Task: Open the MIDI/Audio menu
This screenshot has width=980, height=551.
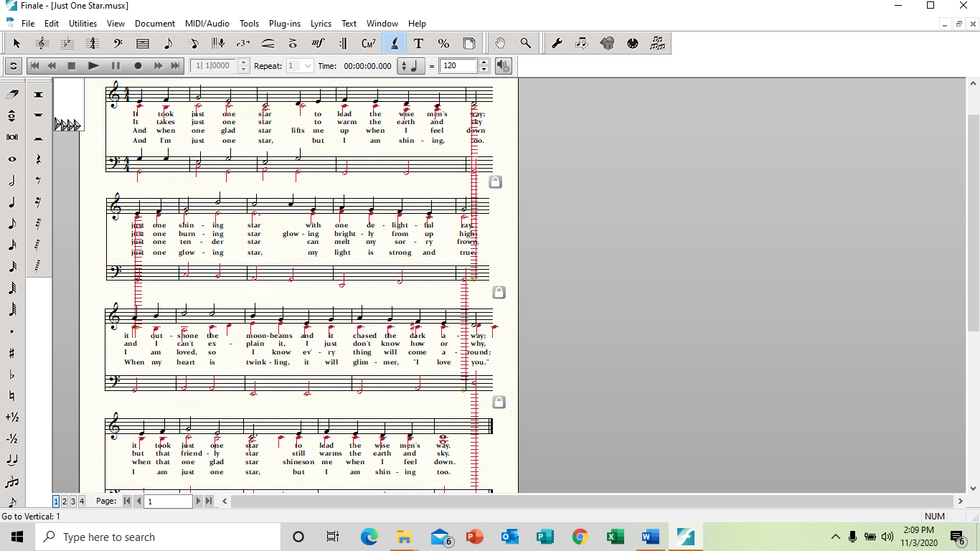Action: pos(207,23)
